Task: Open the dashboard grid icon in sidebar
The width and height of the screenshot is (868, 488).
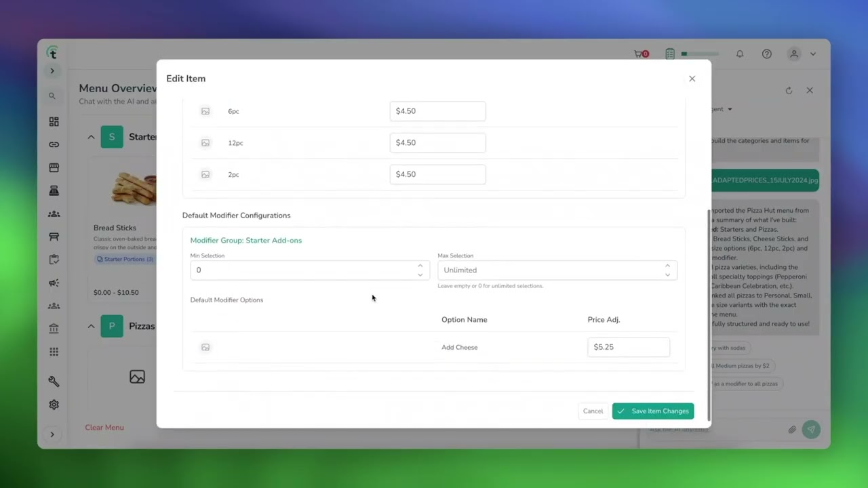Action: click(54, 122)
